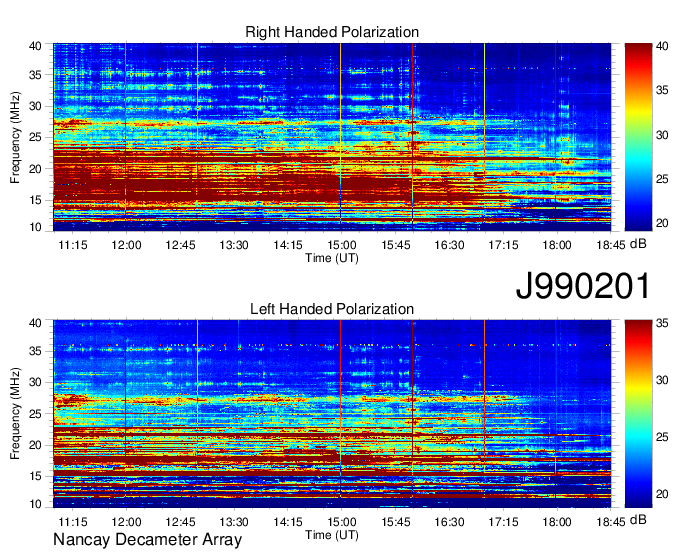
Task: Click the "25" label on Right Handed color bar
Action: pos(662,179)
